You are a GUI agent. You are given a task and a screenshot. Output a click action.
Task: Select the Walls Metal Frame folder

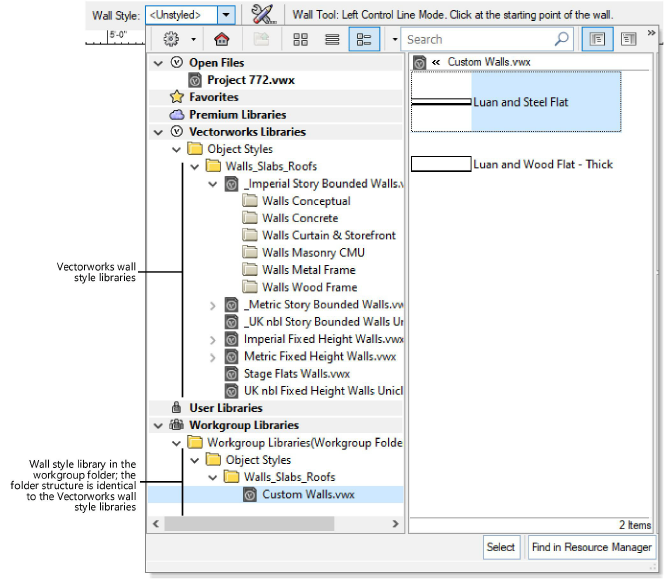(309, 270)
